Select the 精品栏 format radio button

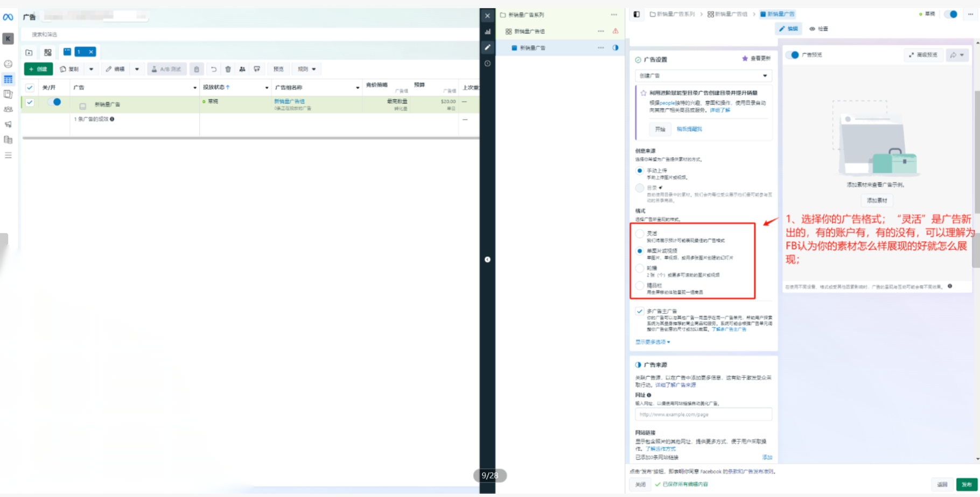tap(640, 285)
